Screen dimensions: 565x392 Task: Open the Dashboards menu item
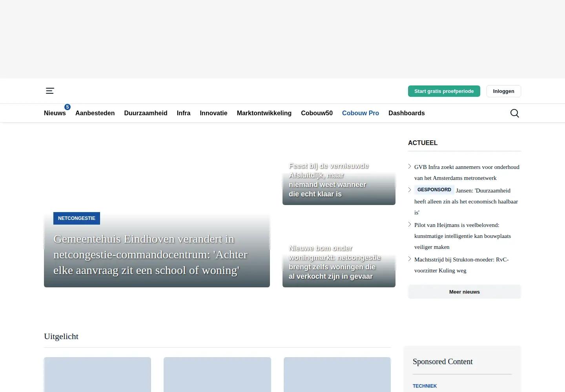click(406, 113)
